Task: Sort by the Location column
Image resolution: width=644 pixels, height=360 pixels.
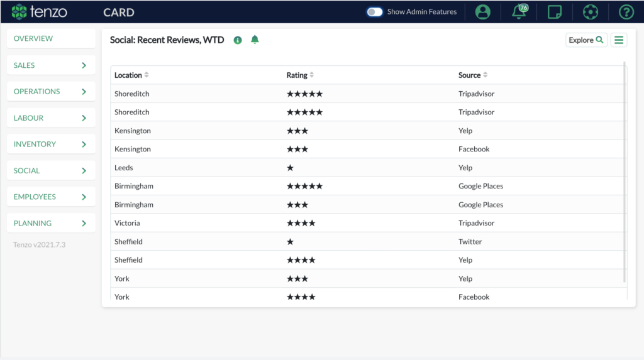Action: point(131,75)
